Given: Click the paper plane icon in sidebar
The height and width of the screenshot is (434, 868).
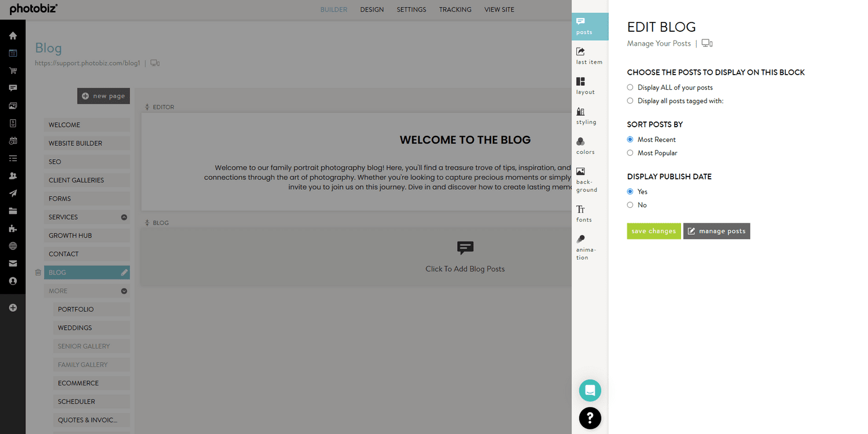Looking at the screenshot, I should pyautogui.click(x=13, y=193).
